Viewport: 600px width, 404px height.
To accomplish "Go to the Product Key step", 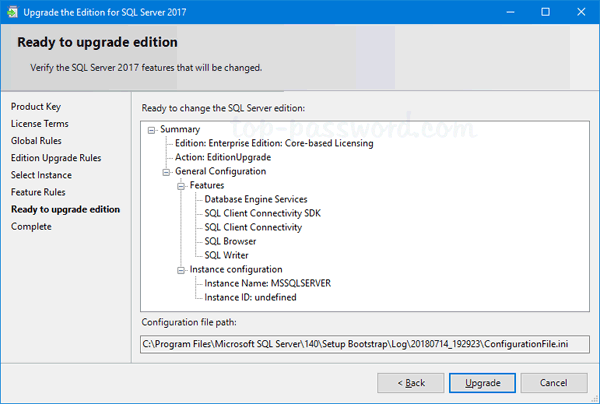I will 36,106.
